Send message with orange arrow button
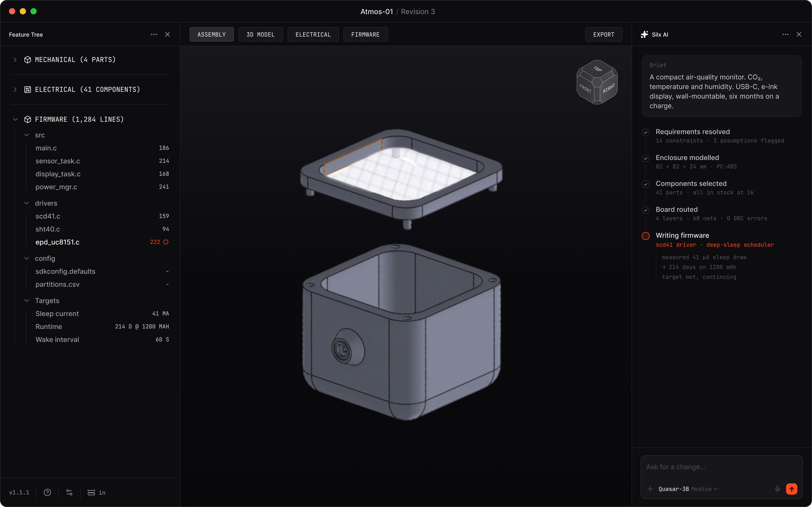 pos(791,489)
